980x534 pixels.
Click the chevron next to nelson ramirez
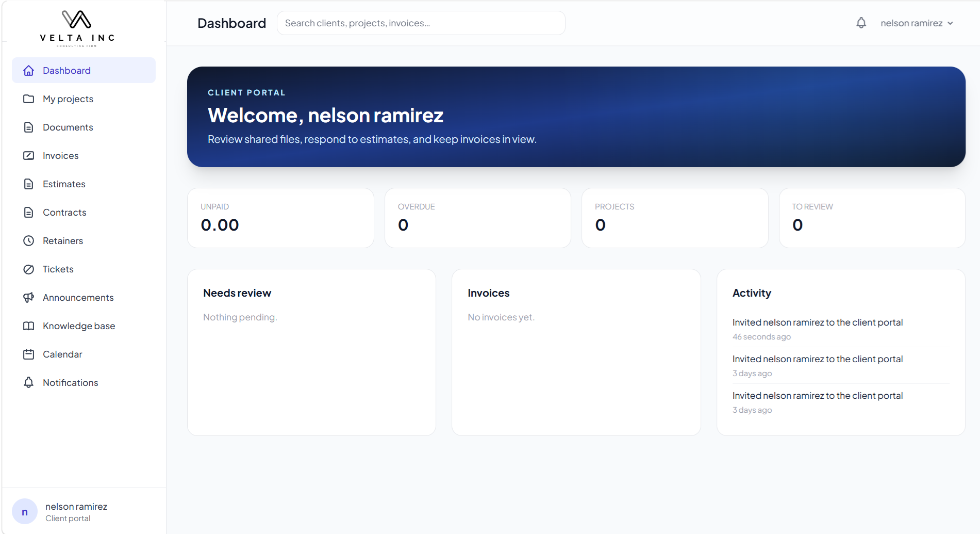950,23
